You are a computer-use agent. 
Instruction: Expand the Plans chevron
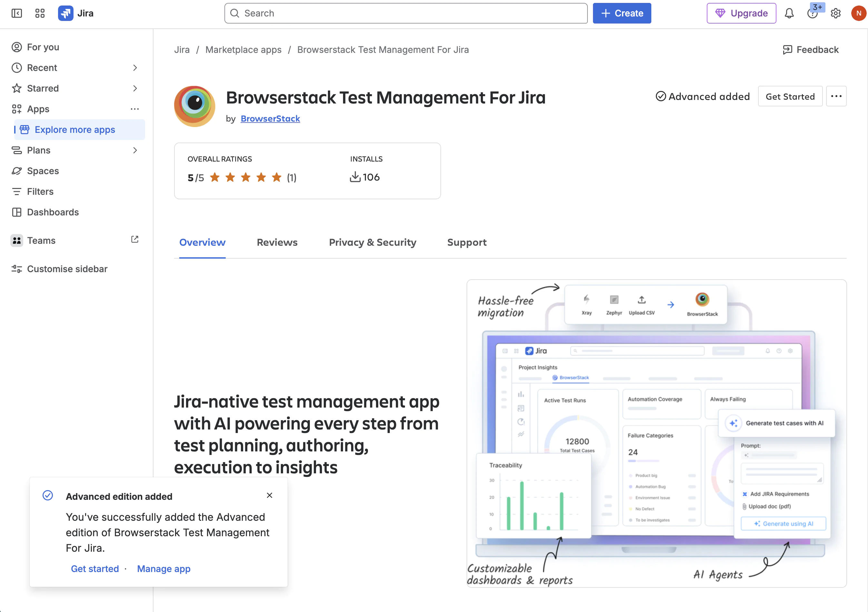tap(135, 151)
